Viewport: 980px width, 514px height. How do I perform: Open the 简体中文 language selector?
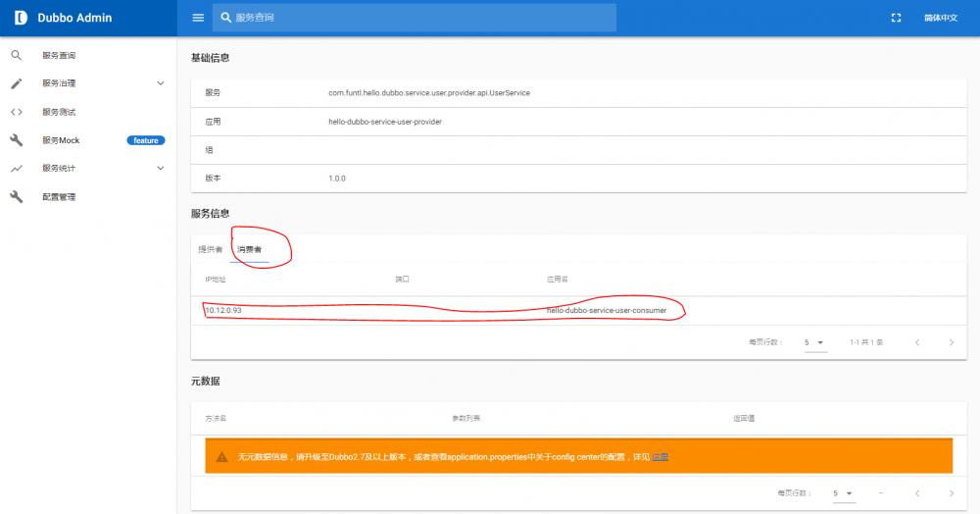941,18
